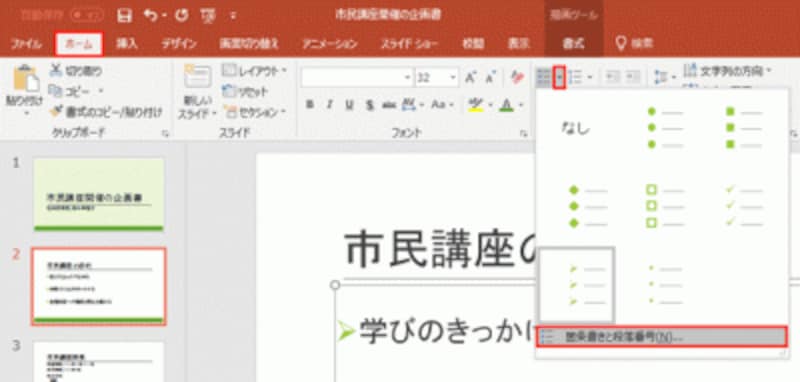Toggle Bold text formatting
This screenshot has height=382, width=800.
[x=309, y=105]
